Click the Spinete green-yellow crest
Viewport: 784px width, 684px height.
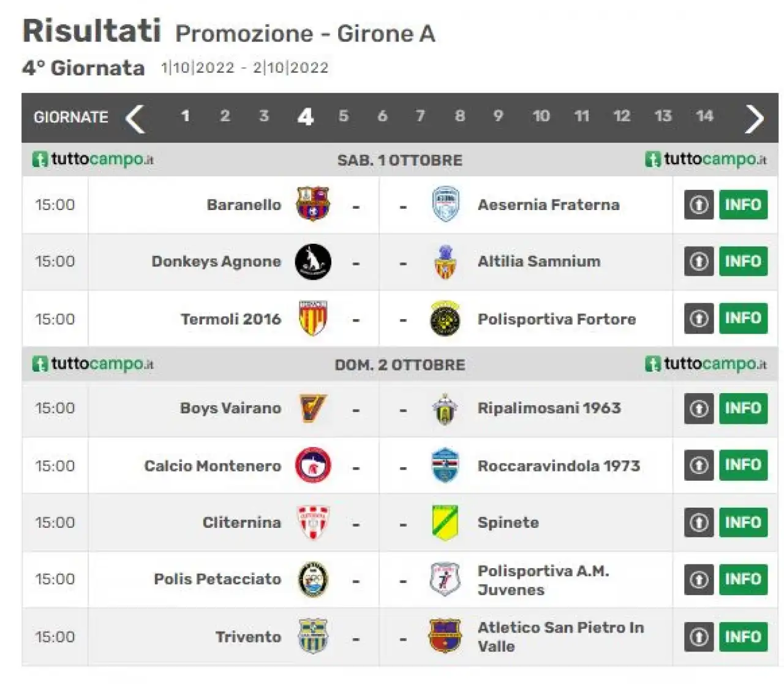pyautogui.click(x=445, y=522)
